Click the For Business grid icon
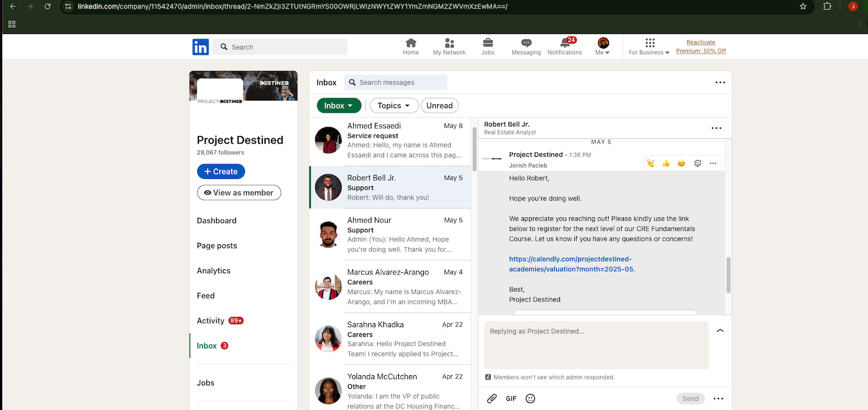 650,43
